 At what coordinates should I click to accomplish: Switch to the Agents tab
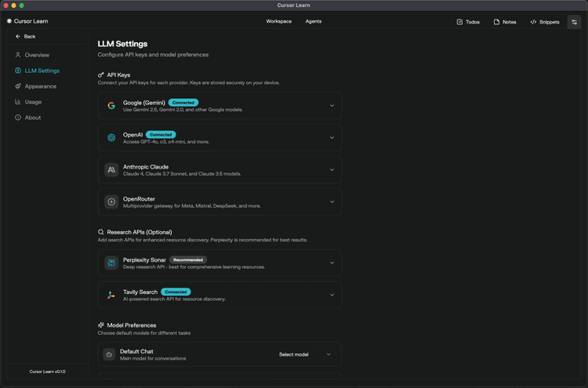point(313,21)
